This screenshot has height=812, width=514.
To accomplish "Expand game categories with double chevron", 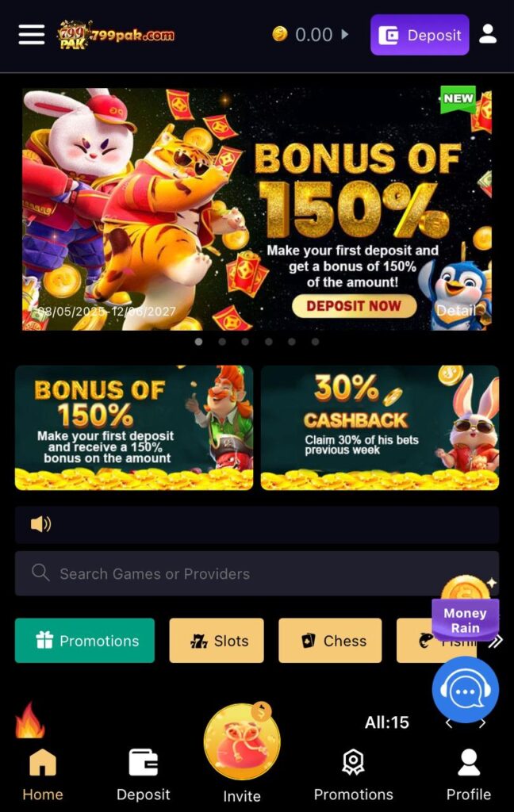I will pyautogui.click(x=496, y=642).
